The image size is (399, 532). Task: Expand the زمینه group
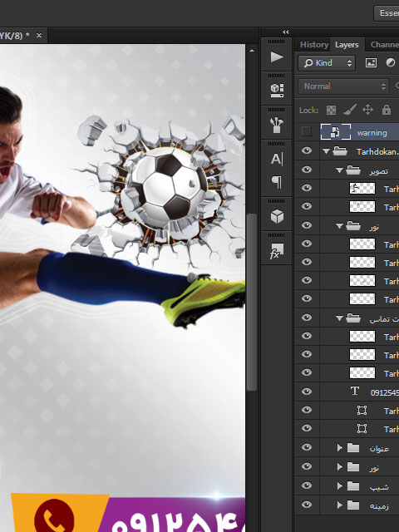coord(340,505)
